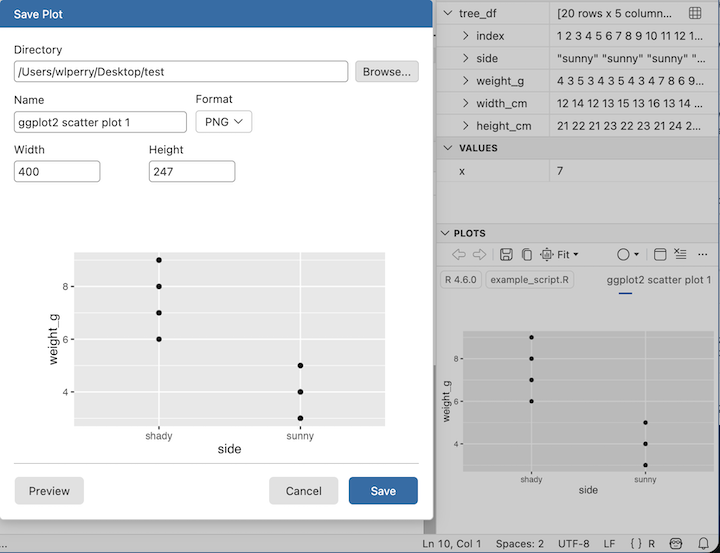Open notifications bell in status bar
Screen dimensions: 720x553
(x=703, y=544)
